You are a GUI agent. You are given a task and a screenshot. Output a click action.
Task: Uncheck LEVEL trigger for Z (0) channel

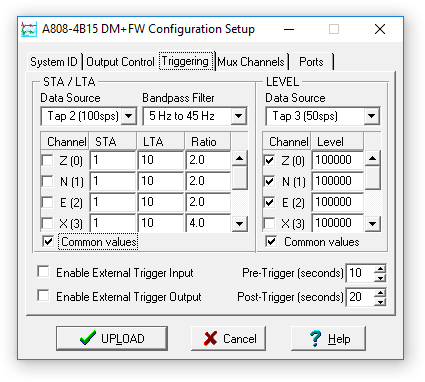click(x=269, y=161)
